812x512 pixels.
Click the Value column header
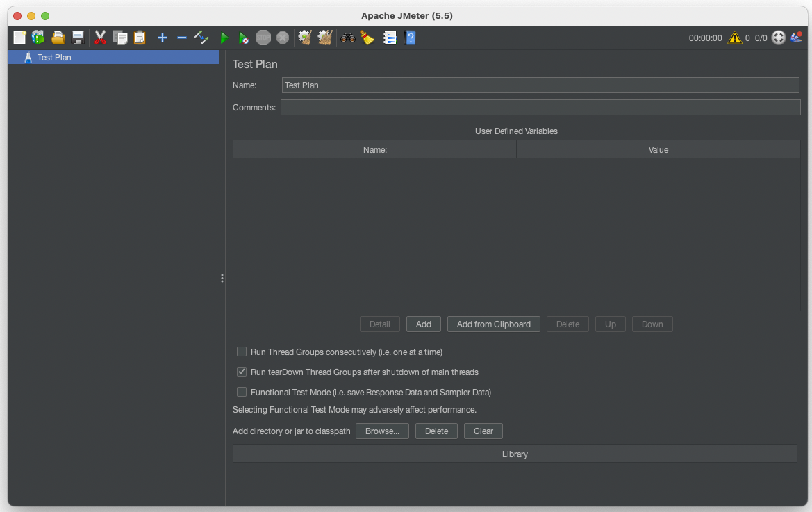point(658,149)
